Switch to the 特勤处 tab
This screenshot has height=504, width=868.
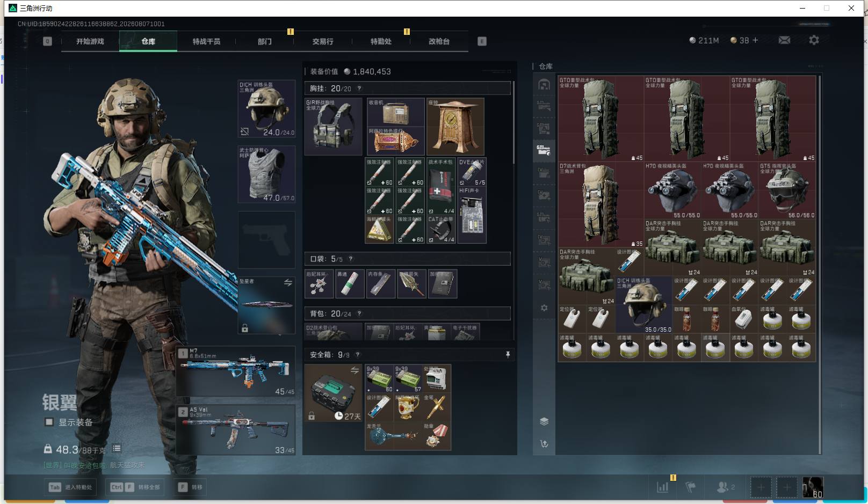(x=381, y=41)
